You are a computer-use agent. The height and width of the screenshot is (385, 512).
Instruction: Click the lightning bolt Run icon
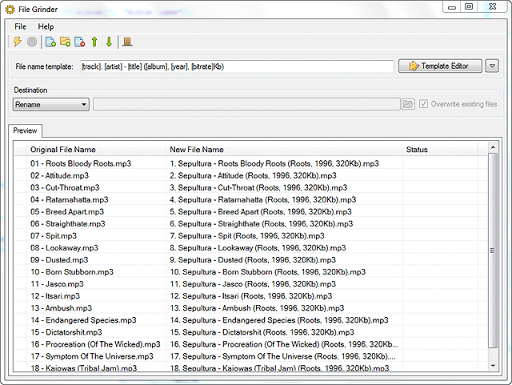coord(17,42)
